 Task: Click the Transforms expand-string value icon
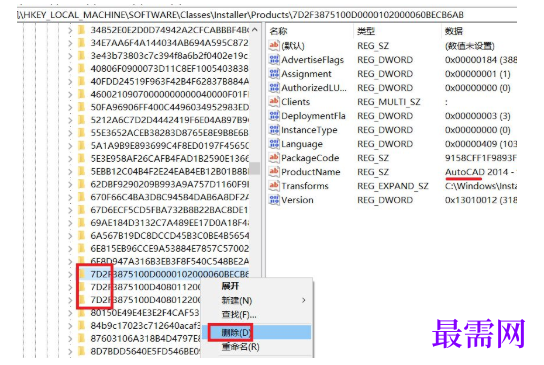[274, 186]
